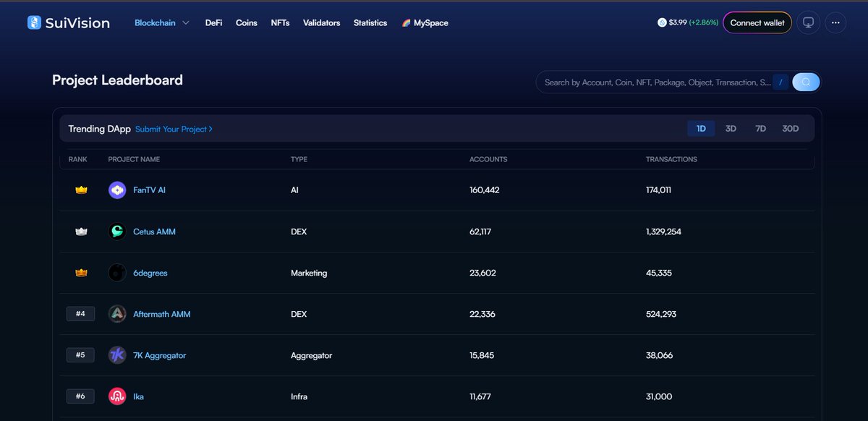The width and height of the screenshot is (868, 421).
Task: Open the 7K Aggregator project link
Action: click(160, 355)
